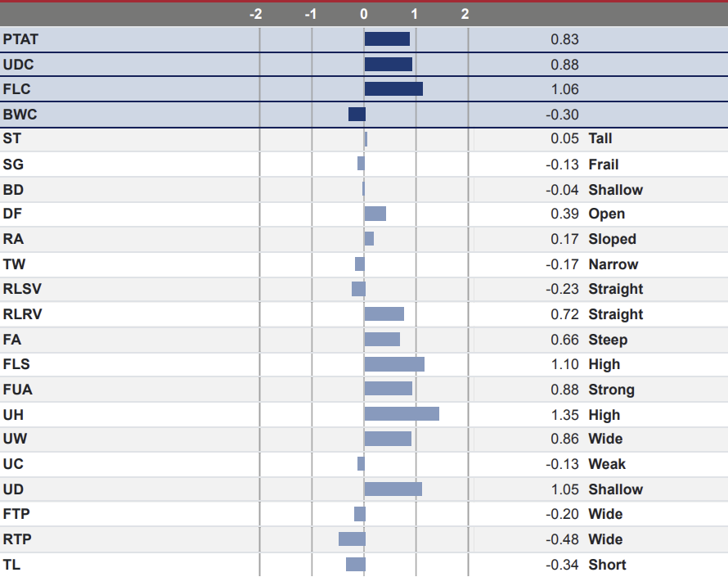Click the 'Tall' descriptor for ST
The width and height of the screenshot is (728, 586).
point(600,139)
